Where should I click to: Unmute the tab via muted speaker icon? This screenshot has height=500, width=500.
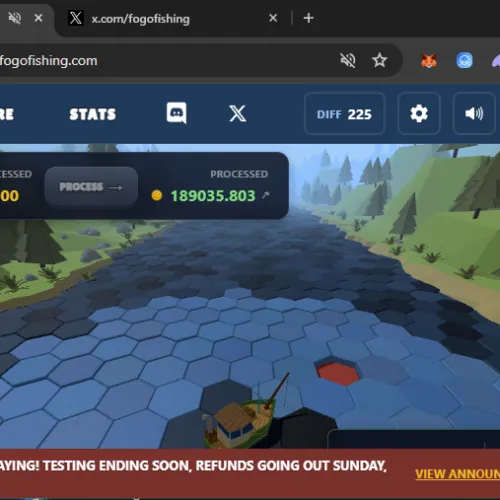(15, 18)
